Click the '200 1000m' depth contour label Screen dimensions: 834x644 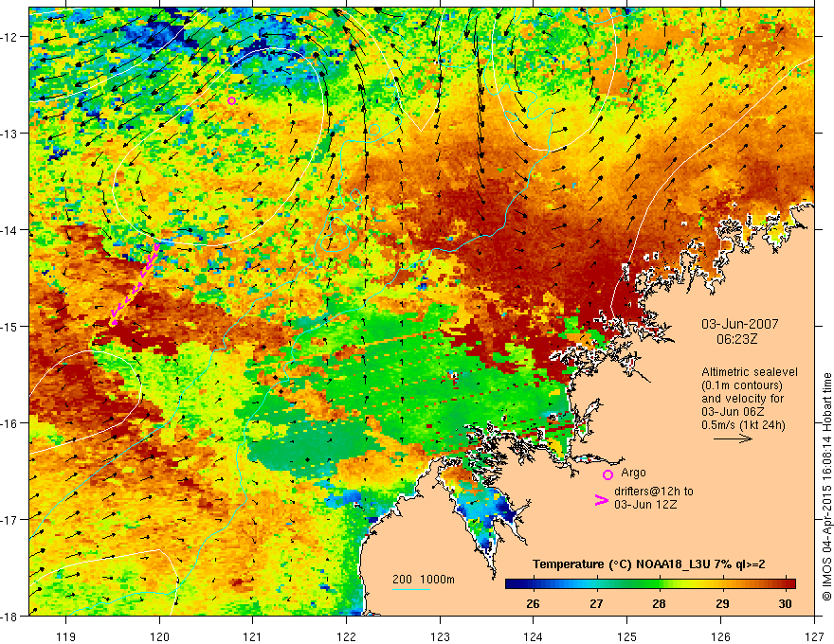[424, 580]
